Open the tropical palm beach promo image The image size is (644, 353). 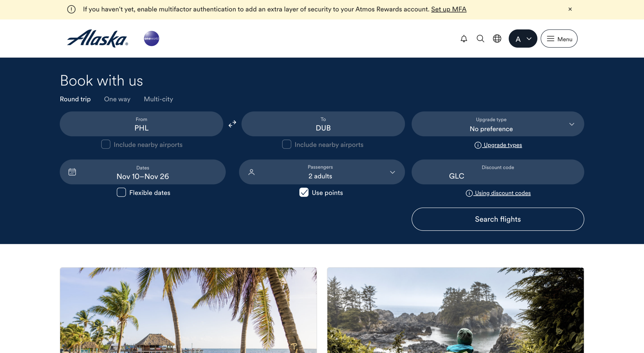(x=188, y=310)
